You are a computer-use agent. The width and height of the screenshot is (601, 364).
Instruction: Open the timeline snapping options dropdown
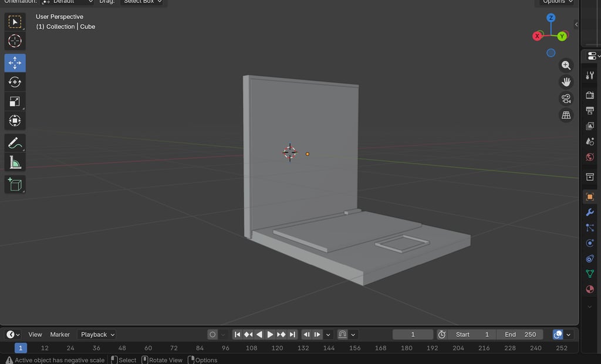[x=353, y=335]
